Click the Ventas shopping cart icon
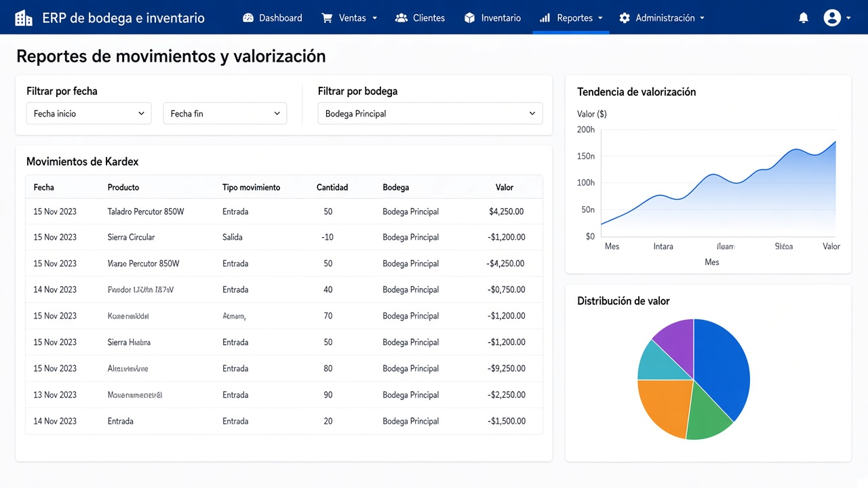Screen dimensions: 868x488 click(x=328, y=18)
